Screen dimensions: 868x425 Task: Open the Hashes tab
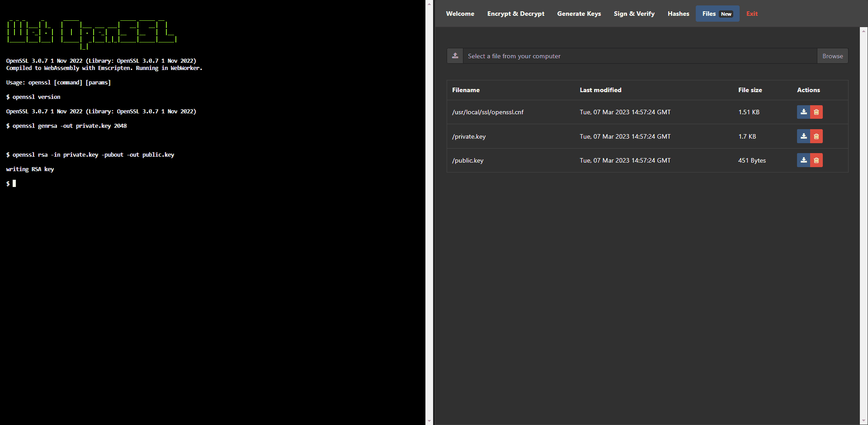coord(679,14)
